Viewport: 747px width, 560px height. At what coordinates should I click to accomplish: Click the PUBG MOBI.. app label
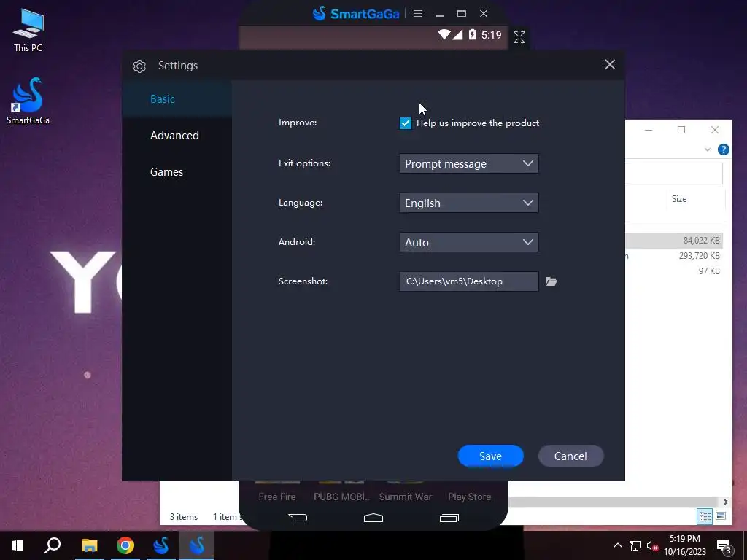[x=341, y=497]
